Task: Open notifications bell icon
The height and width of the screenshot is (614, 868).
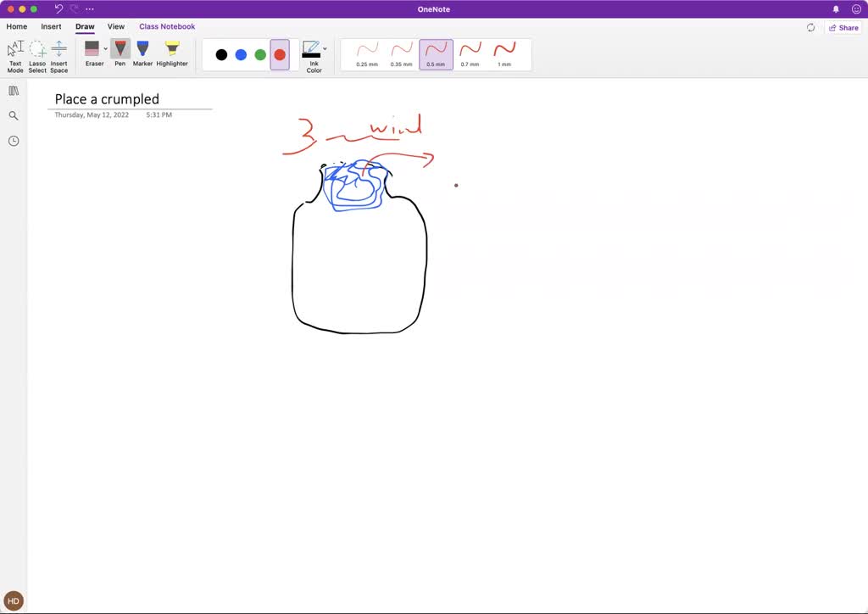Action: click(x=836, y=9)
